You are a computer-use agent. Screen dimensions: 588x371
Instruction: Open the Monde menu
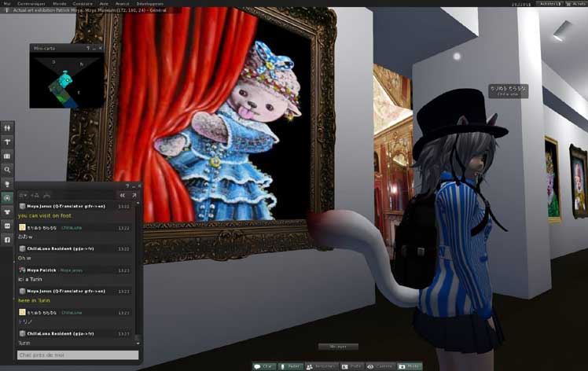(x=60, y=3)
